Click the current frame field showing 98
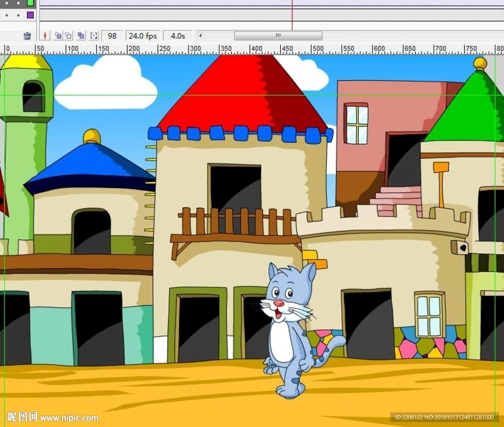 [x=112, y=36]
